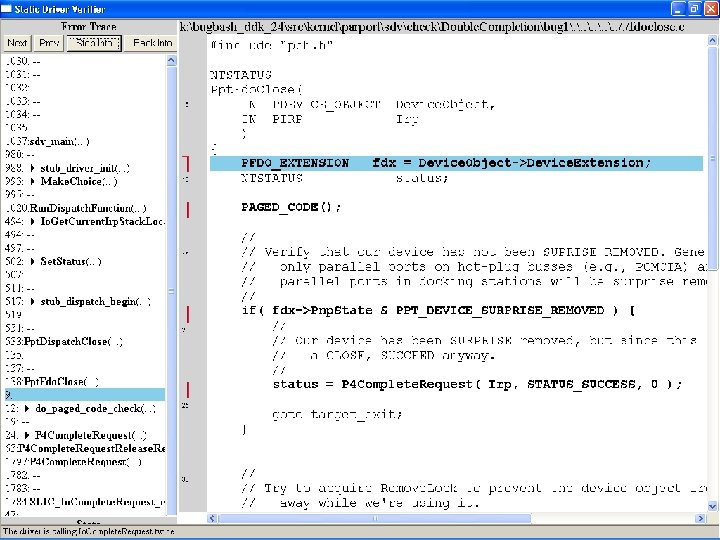Image resolution: width=720 pixels, height=540 pixels.
Task: Click the focused button left of Back Into
Action: tap(94, 43)
